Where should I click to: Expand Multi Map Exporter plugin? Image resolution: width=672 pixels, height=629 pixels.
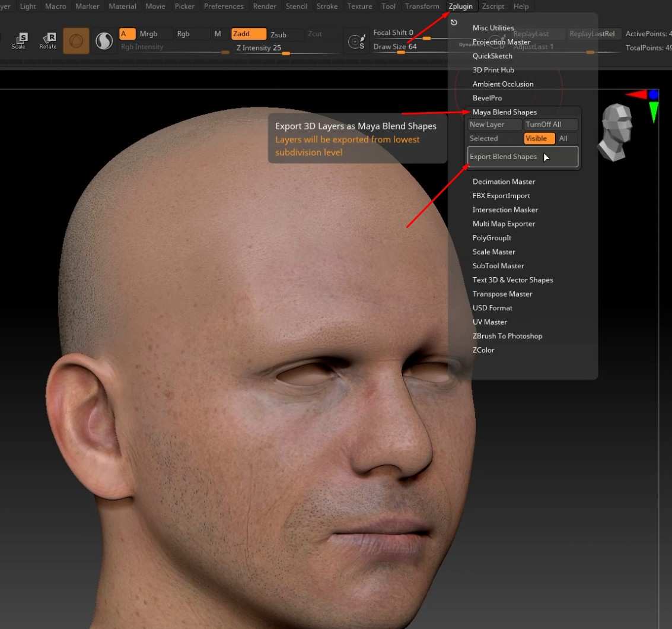tap(504, 224)
